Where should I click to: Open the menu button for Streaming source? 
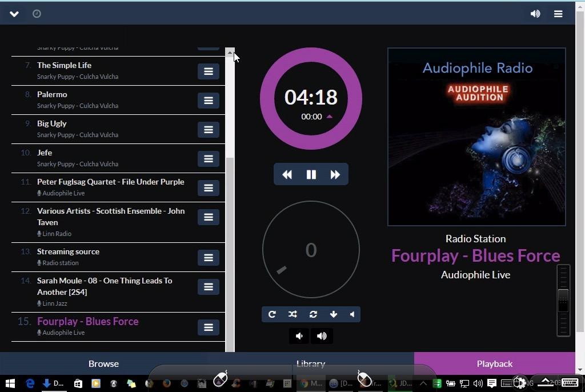point(208,258)
